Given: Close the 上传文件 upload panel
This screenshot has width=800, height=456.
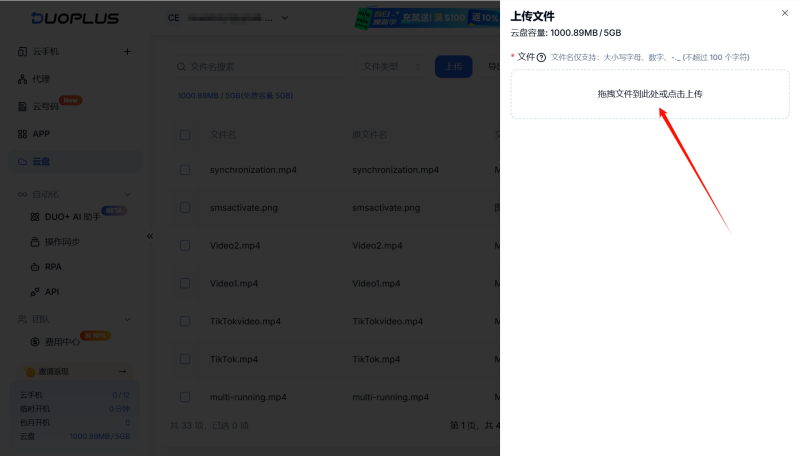Looking at the screenshot, I should pos(784,13).
